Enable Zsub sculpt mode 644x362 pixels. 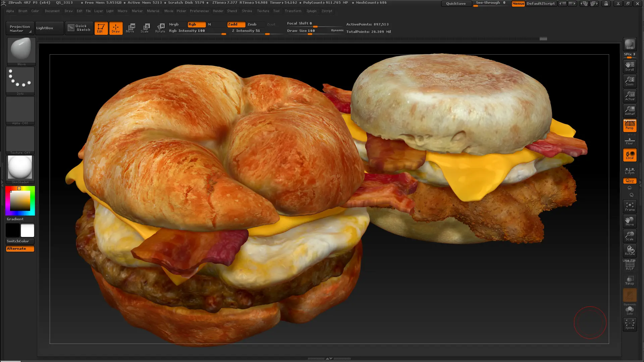[x=256, y=24]
